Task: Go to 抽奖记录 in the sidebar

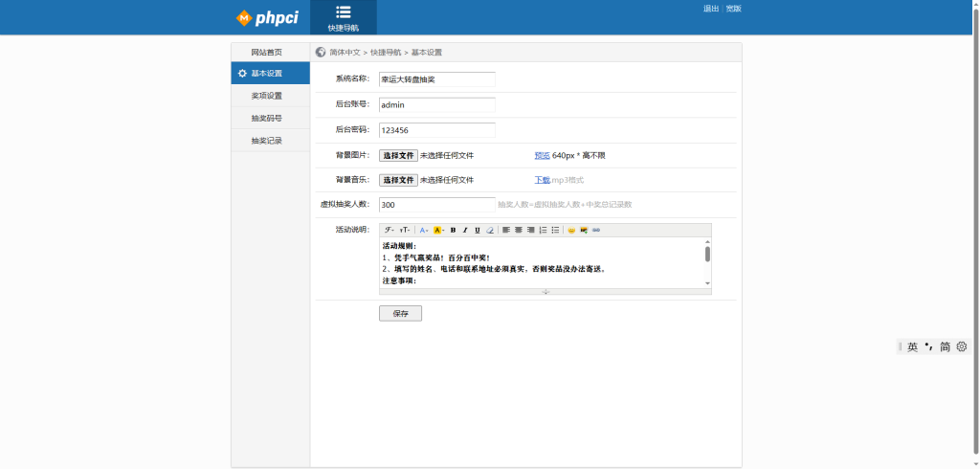Action: (267, 141)
